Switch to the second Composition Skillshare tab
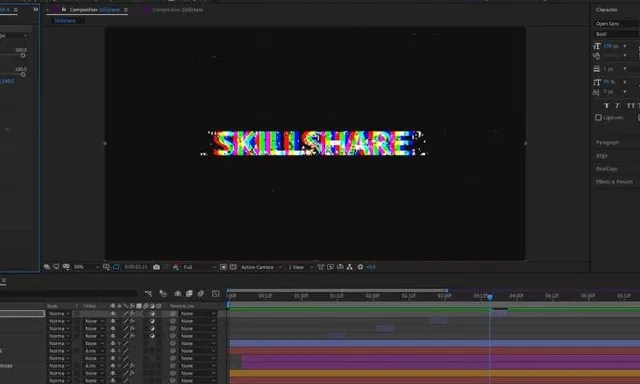The width and height of the screenshot is (640, 384). (177, 9)
